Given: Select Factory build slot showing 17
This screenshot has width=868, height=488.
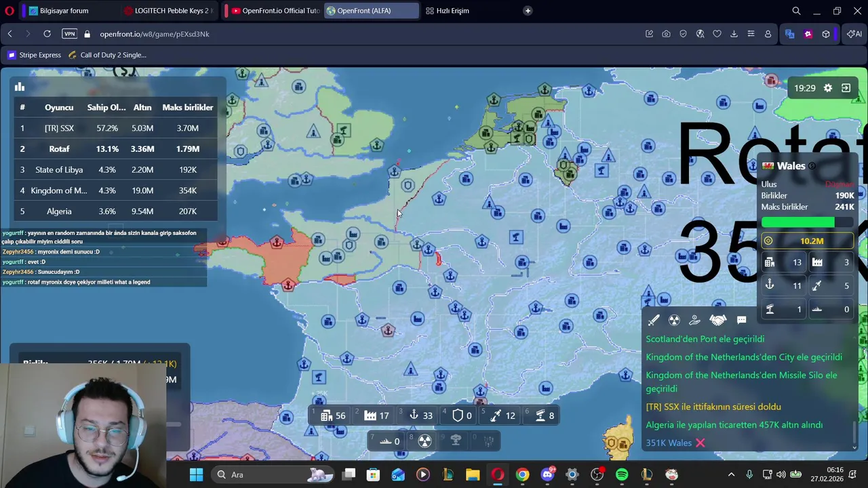Looking at the screenshot, I should tap(375, 415).
